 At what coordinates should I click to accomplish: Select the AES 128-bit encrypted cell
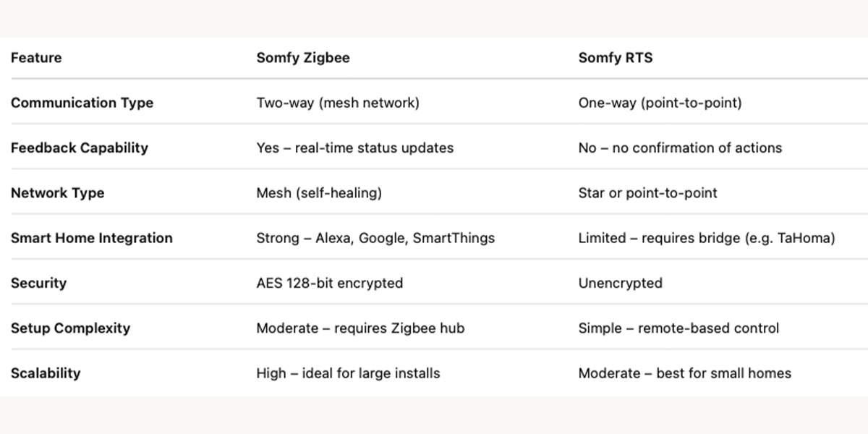(330, 283)
